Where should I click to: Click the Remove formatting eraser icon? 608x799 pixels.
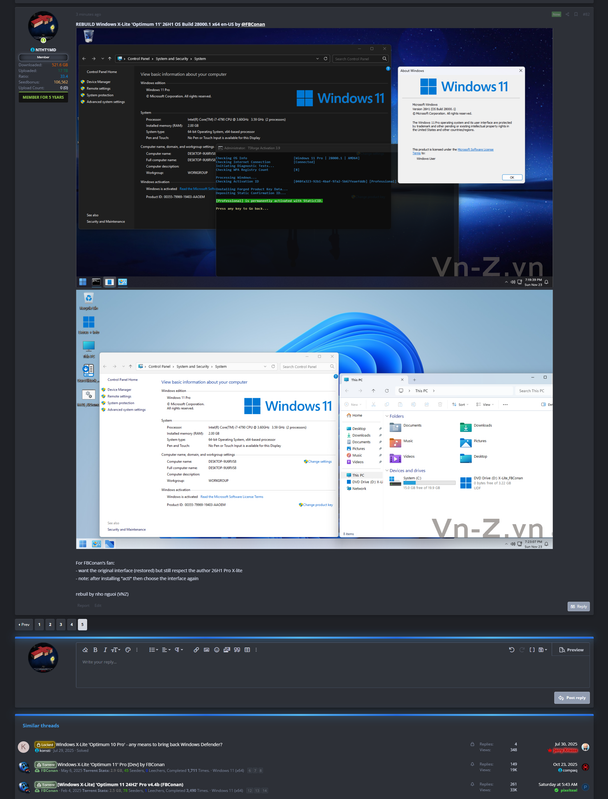pos(85,650)
